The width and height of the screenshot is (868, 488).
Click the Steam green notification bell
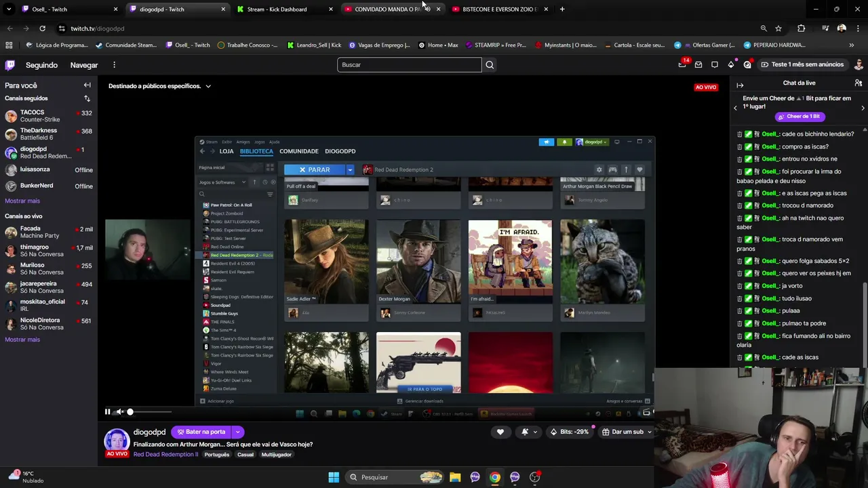click(x=564, y=142)
